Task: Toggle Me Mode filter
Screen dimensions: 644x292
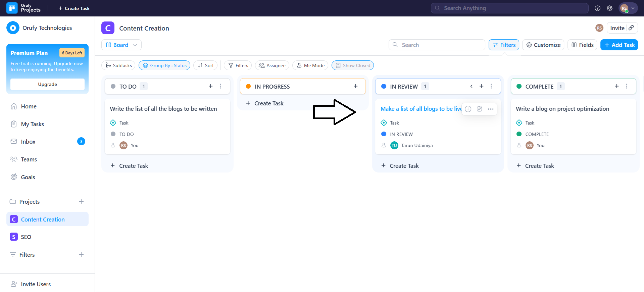Action: click(x=310, y=65)
